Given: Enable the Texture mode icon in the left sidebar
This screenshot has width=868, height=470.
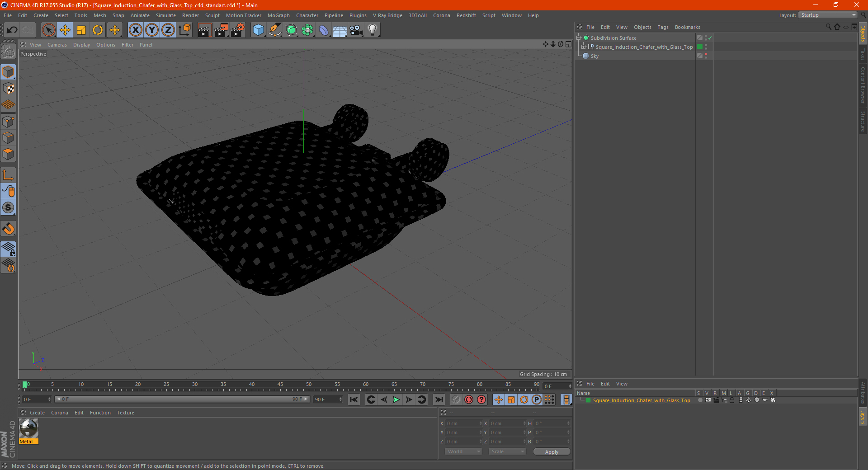Looking at the screenshot, I should click(8, 89).
